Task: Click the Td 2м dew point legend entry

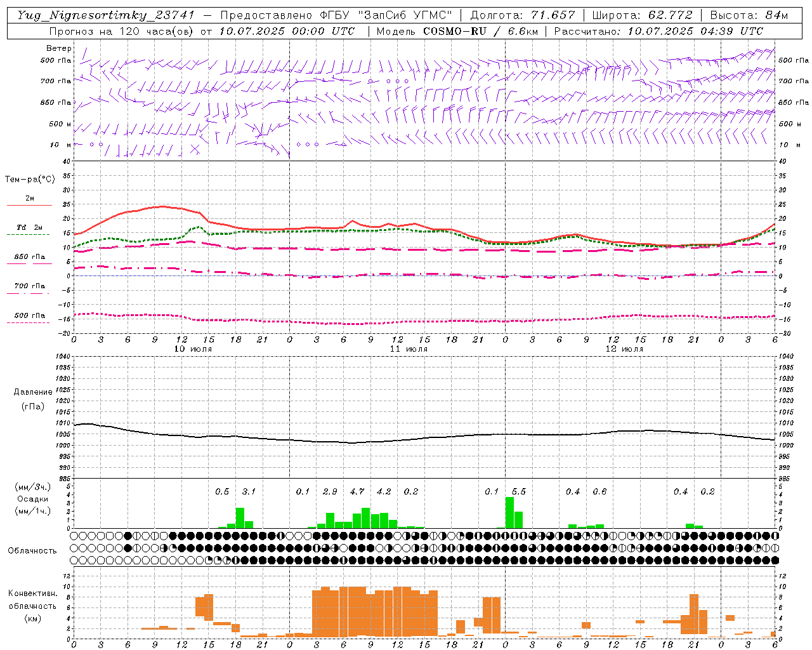Action: coord(30,227)
